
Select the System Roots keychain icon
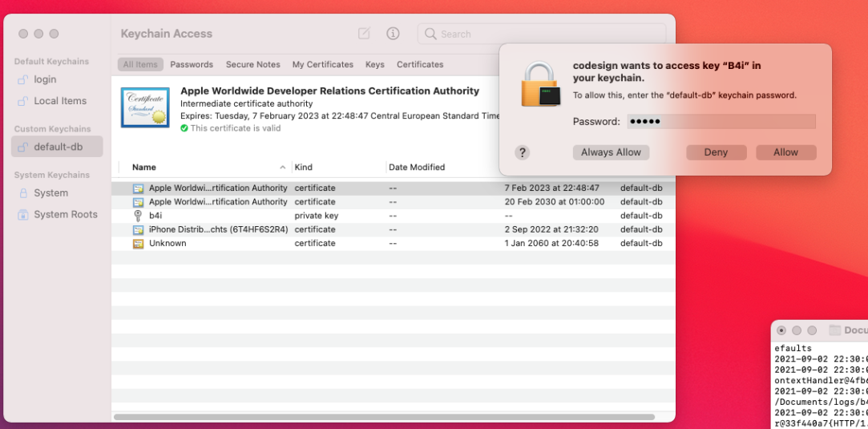22,214
